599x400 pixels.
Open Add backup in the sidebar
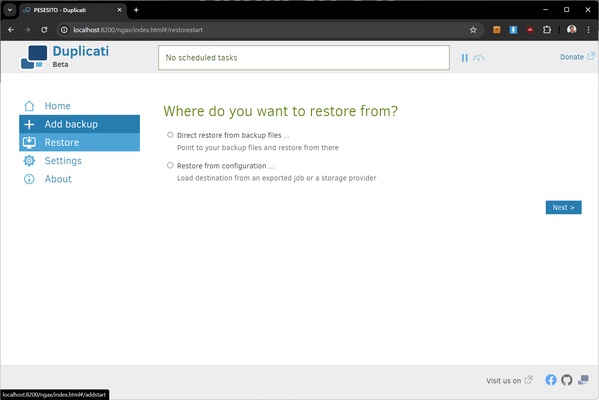(79, 124)
